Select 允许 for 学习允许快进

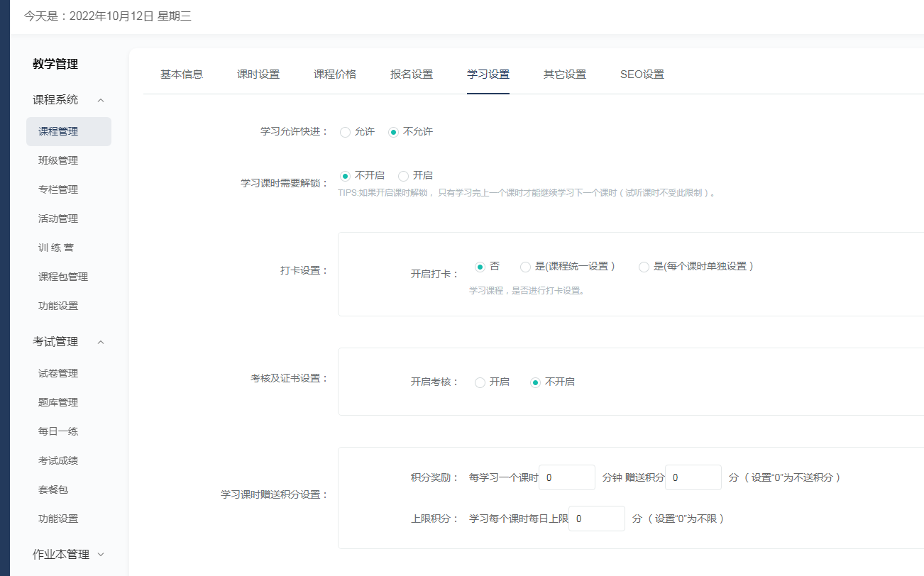coord(346,132)
